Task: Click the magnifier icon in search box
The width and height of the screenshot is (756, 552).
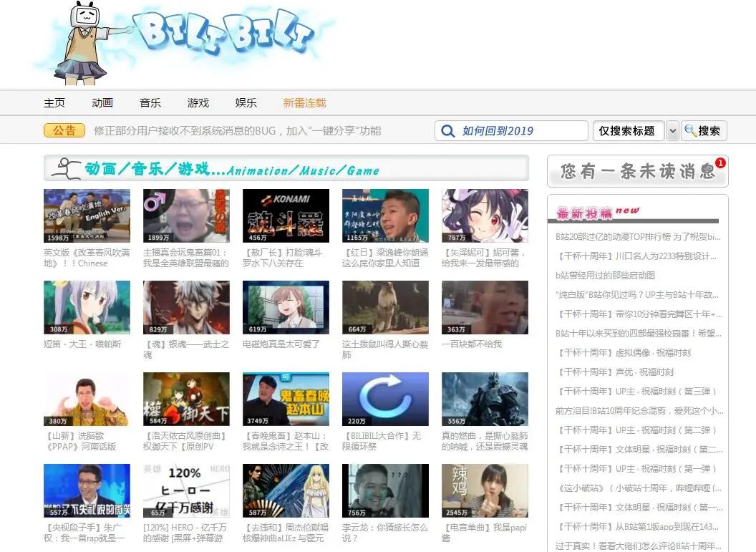Action: coord(448,131)
